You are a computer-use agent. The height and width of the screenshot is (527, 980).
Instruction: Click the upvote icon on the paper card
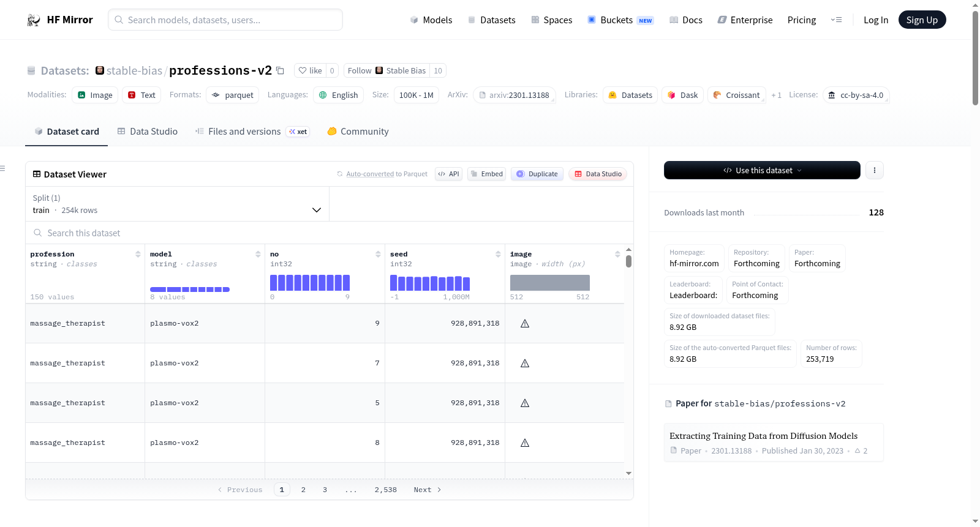(x=858, y=451)
